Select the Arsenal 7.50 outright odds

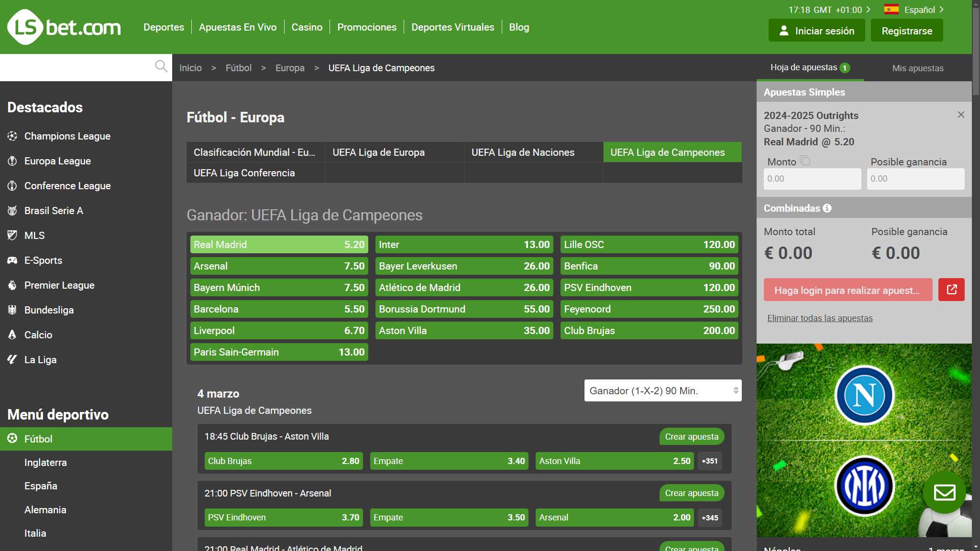tap(279, 266)
